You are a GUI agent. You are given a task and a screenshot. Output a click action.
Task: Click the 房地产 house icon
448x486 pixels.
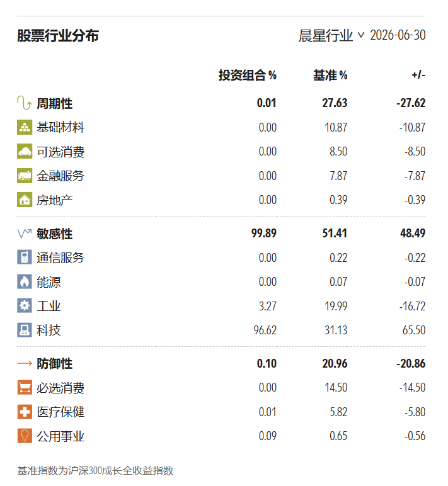tap(25, 200)
